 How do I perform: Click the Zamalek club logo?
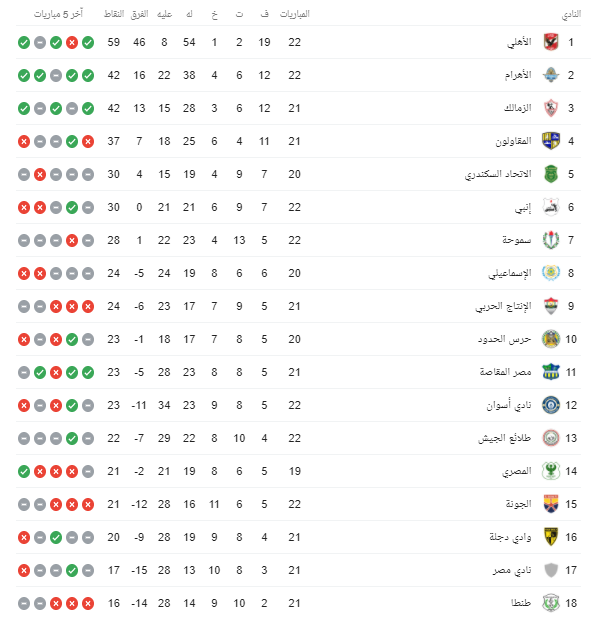[x=551, y=108]
